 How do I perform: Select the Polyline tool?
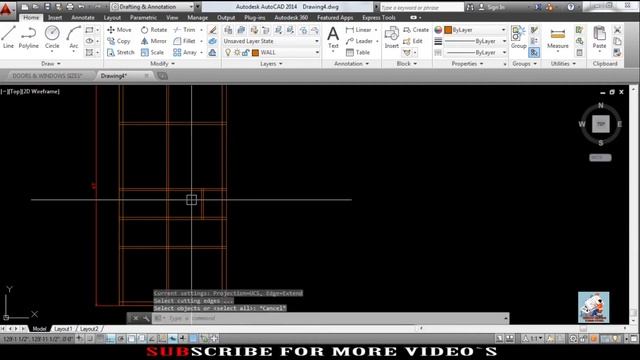29,37
